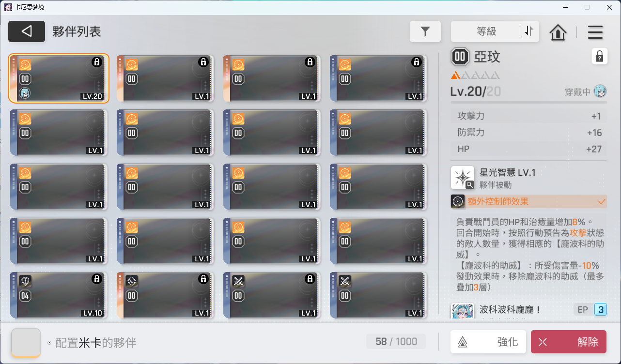The height and width of the screenshot is (364, 621).
Task: Open the hamburger menu
Action: pyautogui.click(x=595, y=32)
